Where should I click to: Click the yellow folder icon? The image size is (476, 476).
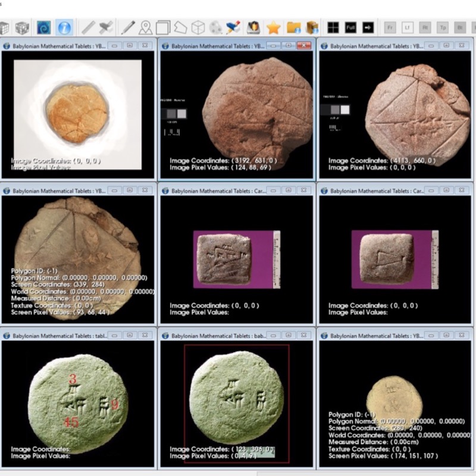[293, 27]
